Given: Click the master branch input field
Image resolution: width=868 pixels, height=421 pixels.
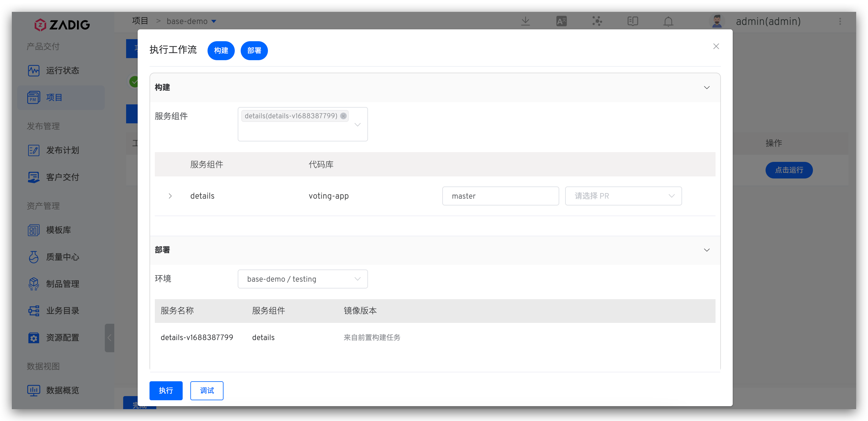Looking at the screenshot, I should tap(500, 196).
